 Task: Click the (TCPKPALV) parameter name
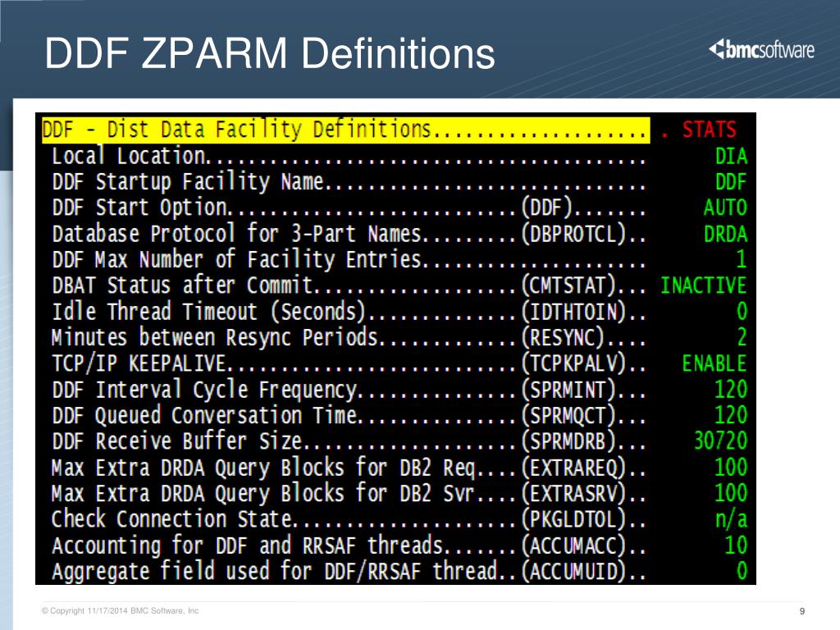(573, 363)
